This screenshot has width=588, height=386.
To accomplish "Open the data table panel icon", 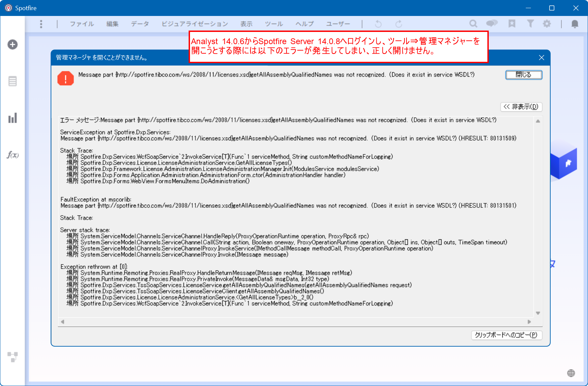I will tap(13, 81).
